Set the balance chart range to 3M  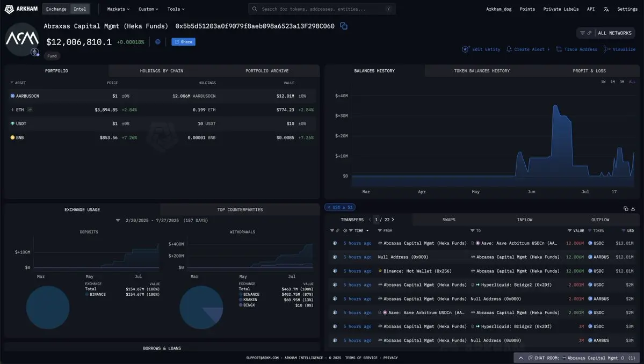[x=622, y=82]
